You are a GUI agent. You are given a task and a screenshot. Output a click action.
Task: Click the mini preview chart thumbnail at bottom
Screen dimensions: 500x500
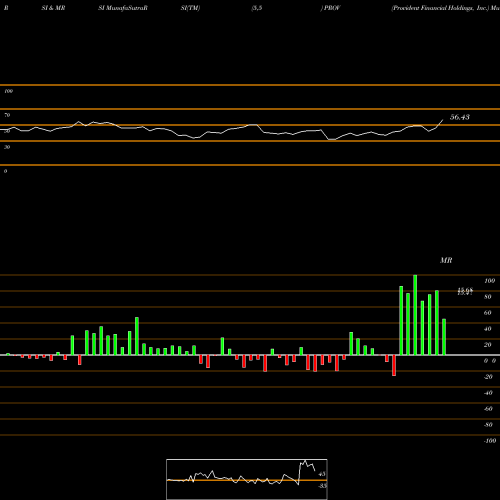click(x=247, y=479)
